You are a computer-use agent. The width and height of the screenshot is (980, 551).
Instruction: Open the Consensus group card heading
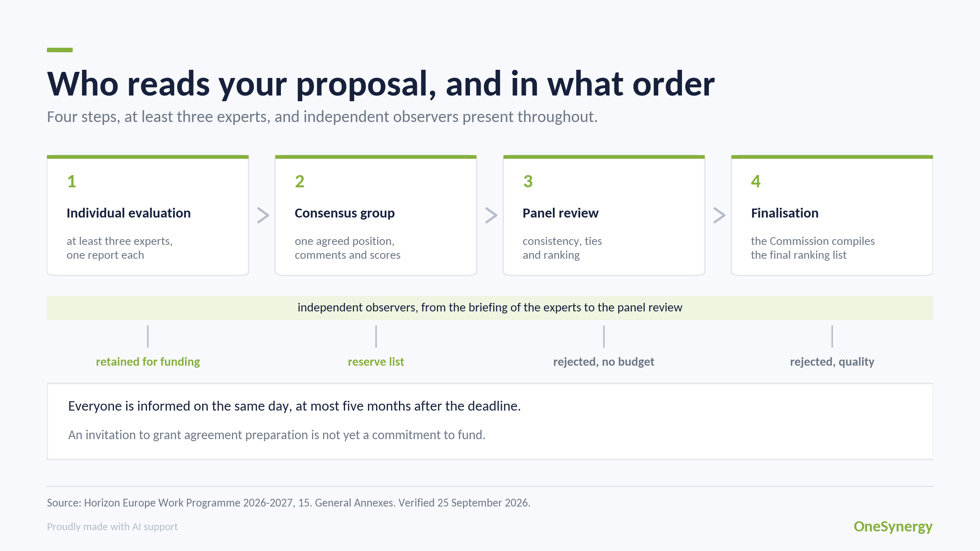tap(345, 213)
